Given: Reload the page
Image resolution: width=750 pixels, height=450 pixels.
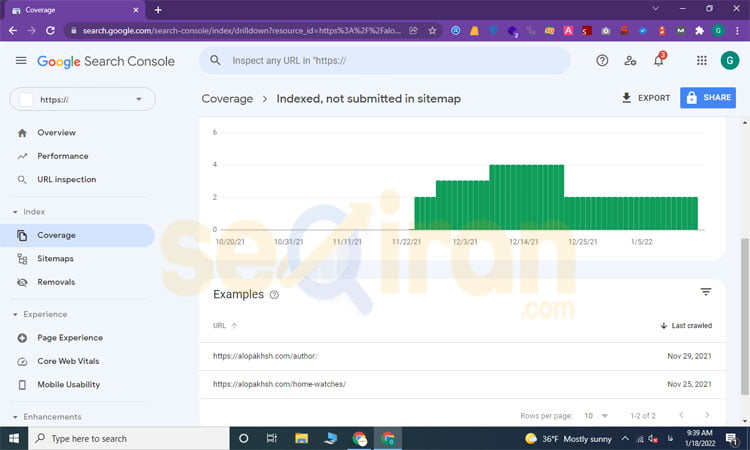Looking at the screenshot, I should [x=50, y=31].
